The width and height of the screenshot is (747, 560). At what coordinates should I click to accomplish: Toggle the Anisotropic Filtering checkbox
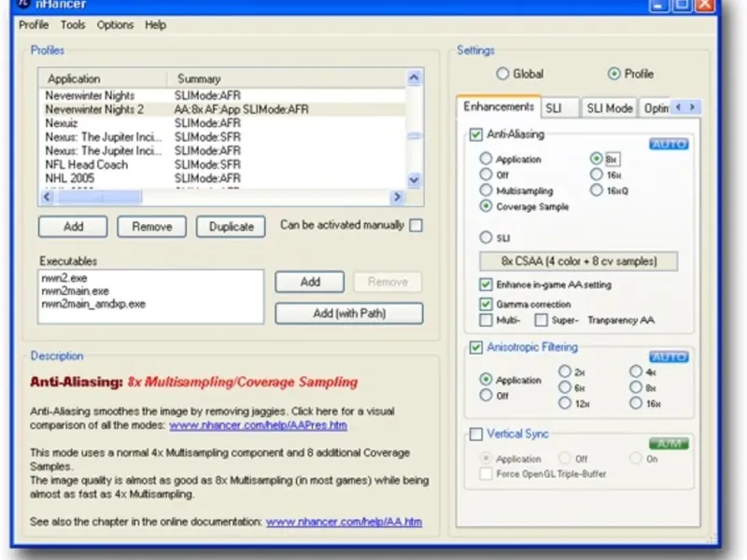click(475, 347)
